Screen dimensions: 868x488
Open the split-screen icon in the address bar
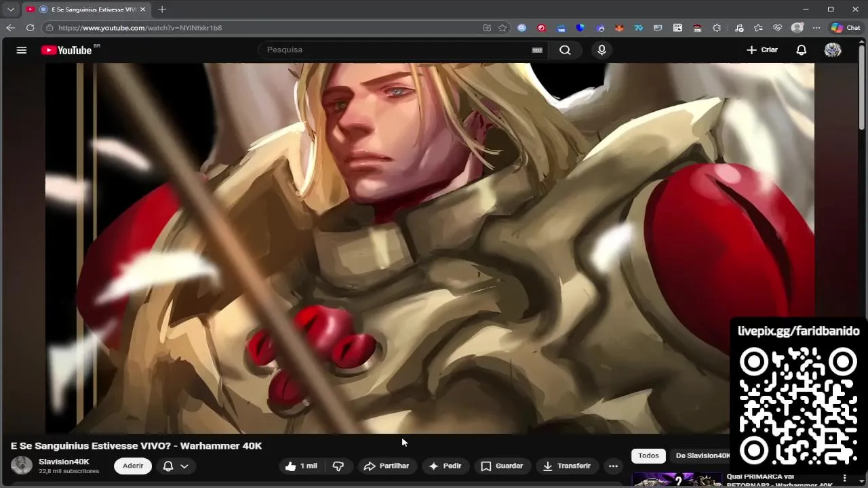(487, 28)
